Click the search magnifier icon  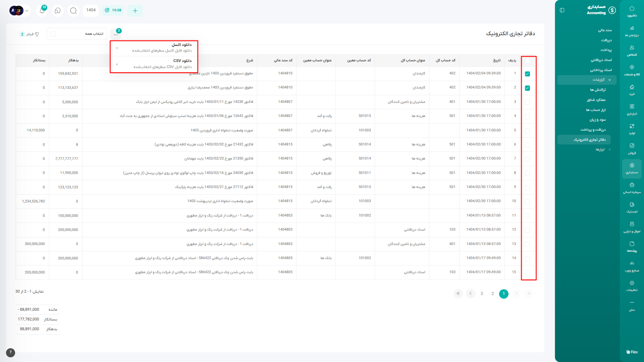[73, 10]
